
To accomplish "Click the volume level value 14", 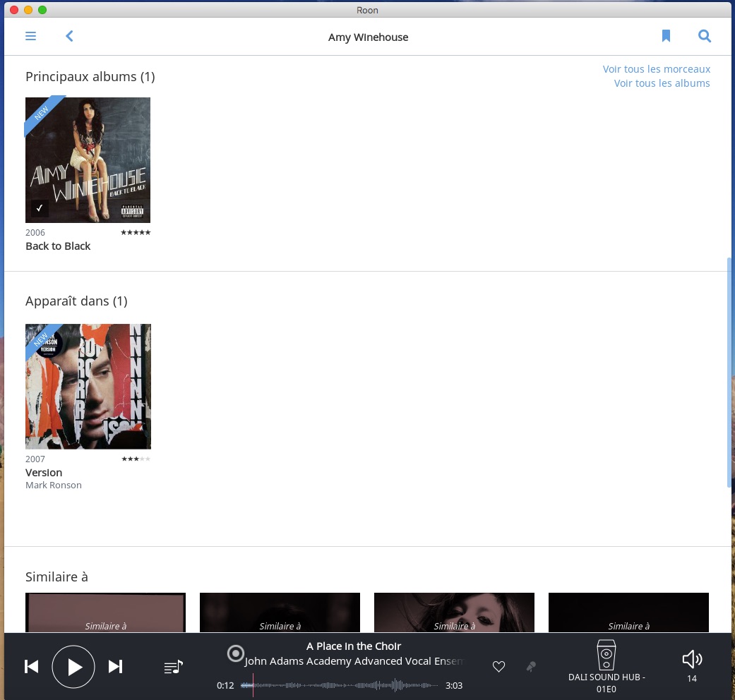I will (692, 678).
